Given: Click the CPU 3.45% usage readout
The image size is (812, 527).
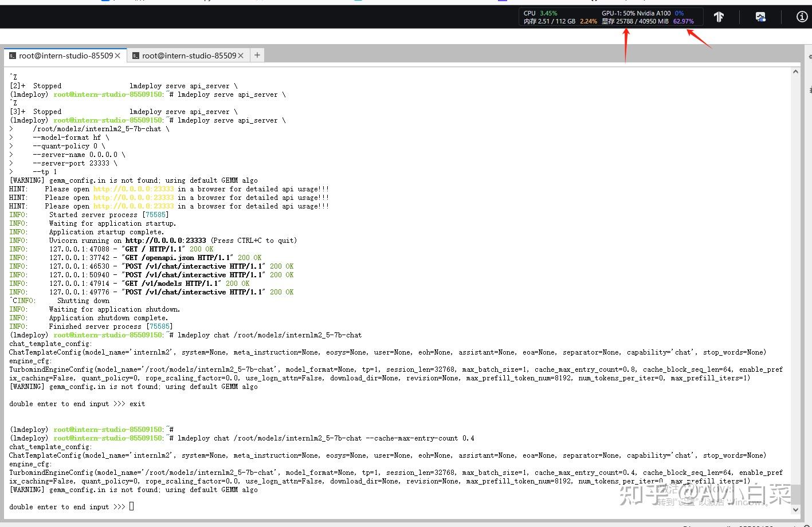Looking at the screenshot, I should 548,13.
